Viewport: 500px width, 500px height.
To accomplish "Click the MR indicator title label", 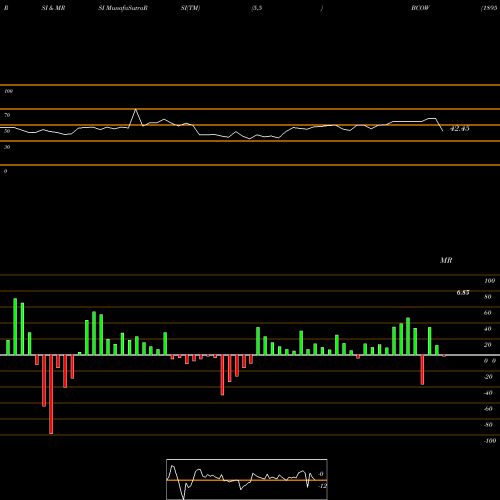I will [446, 260].
